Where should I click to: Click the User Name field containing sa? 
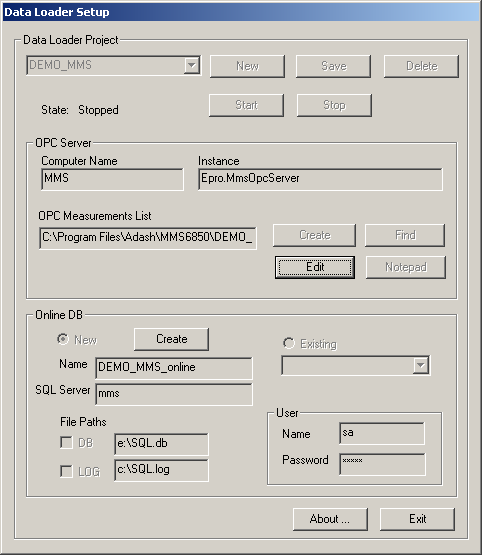[382, 434]
